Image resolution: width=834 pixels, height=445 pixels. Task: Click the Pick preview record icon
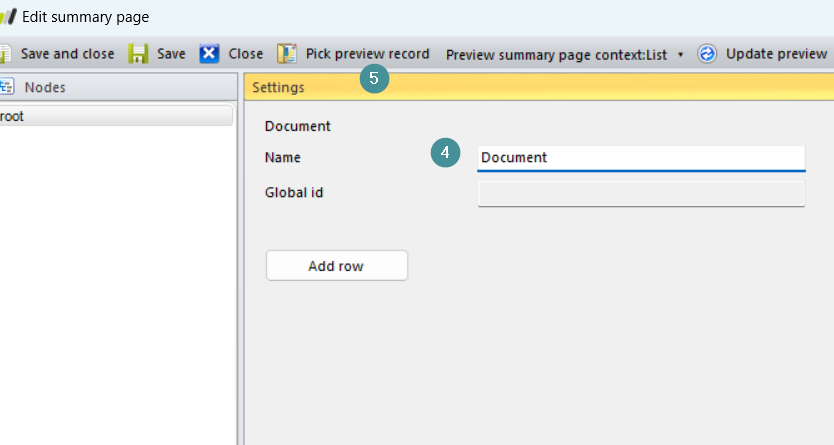[x=288, y=54]
